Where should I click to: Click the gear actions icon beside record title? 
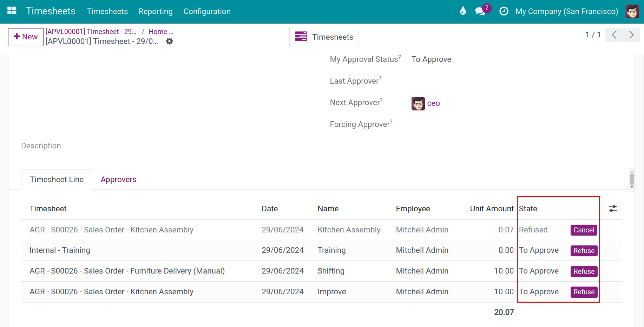(169, 41)
